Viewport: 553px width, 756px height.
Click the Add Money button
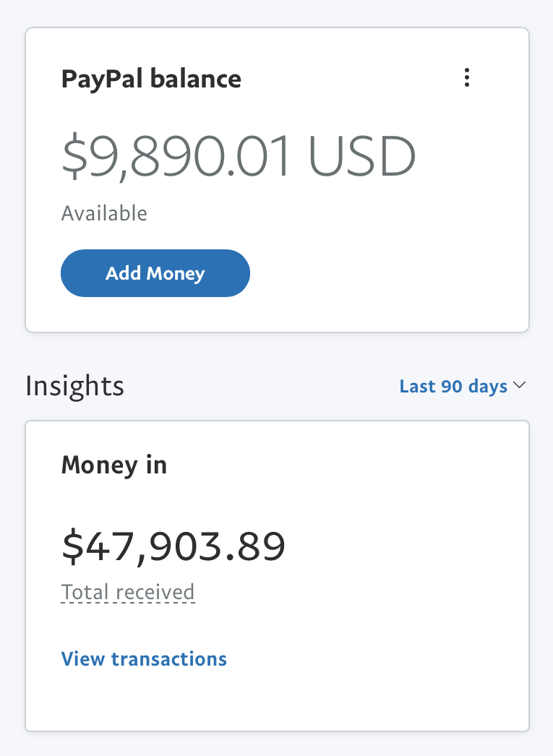click(x=155, y=273)
